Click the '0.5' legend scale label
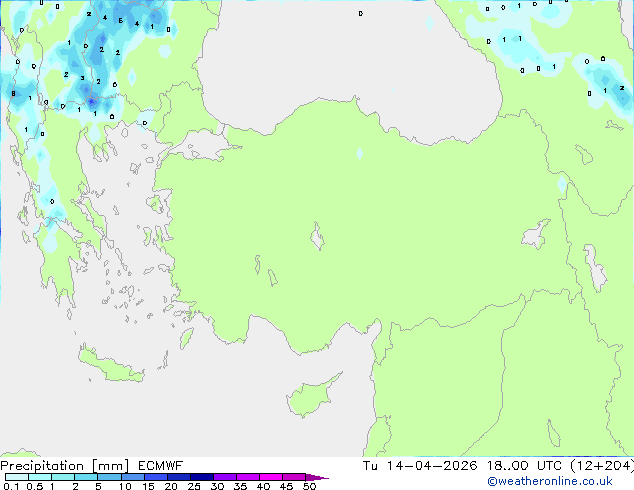 click(34, 486)
